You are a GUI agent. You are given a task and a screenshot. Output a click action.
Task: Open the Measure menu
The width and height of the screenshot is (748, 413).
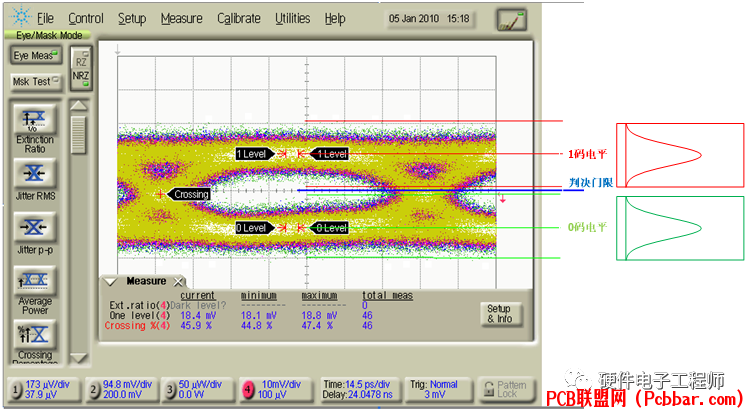181,19
